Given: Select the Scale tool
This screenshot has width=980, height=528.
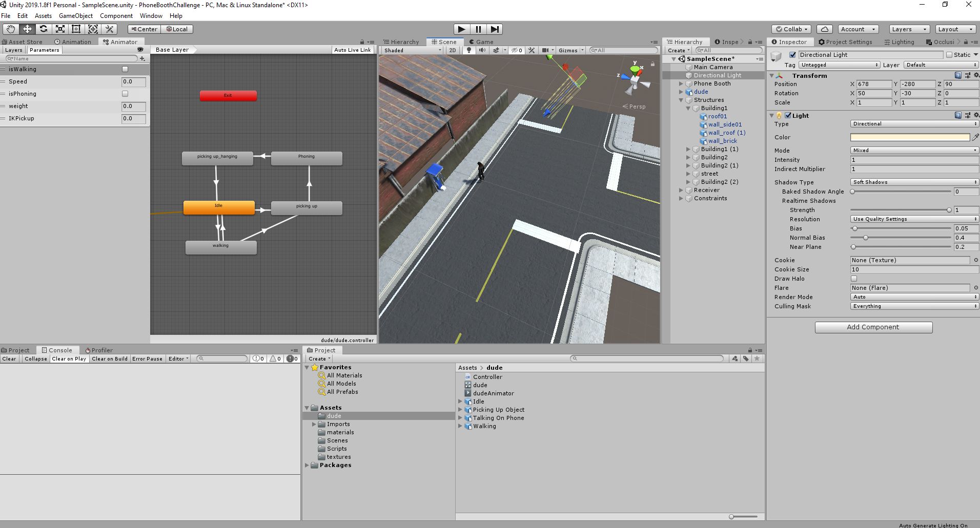Looking at the screenshot, I should coord(60,29).
